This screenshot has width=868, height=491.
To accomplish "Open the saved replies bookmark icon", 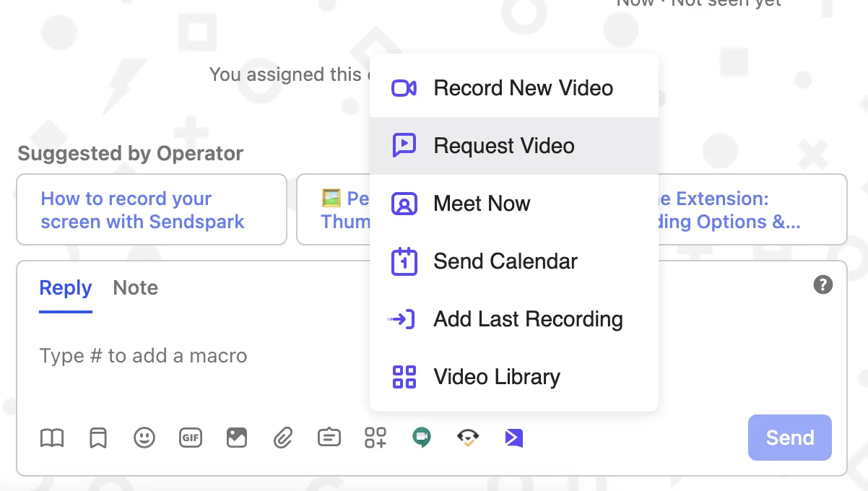I will point(98,438).
